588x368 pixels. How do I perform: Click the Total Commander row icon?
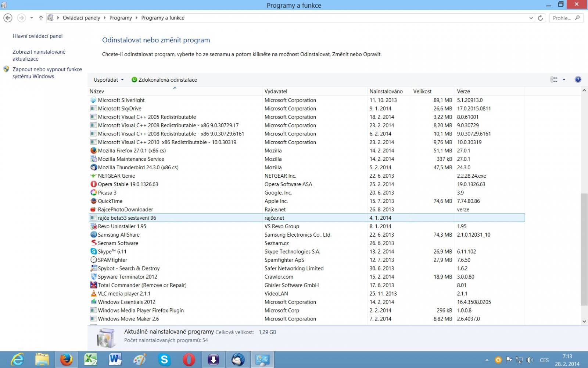tap(93, 285)
